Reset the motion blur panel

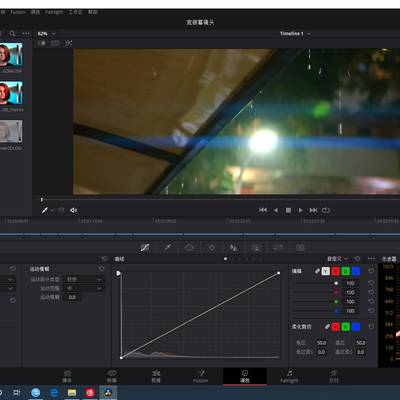(101, 269)
